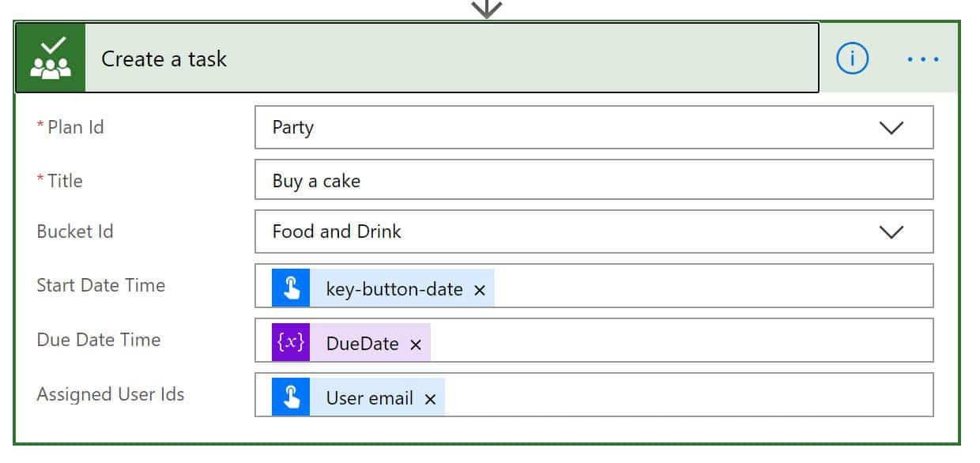980x463 pixels.
Task: Click the purple variable icon beside DueDate
Action: pos(291,342)
